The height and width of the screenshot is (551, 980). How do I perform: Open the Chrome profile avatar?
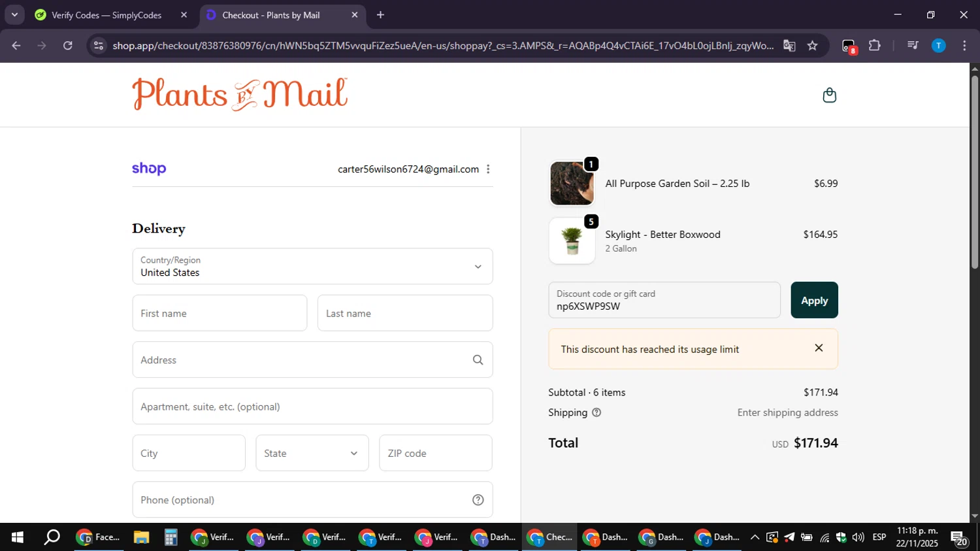[x=938, y=46]
